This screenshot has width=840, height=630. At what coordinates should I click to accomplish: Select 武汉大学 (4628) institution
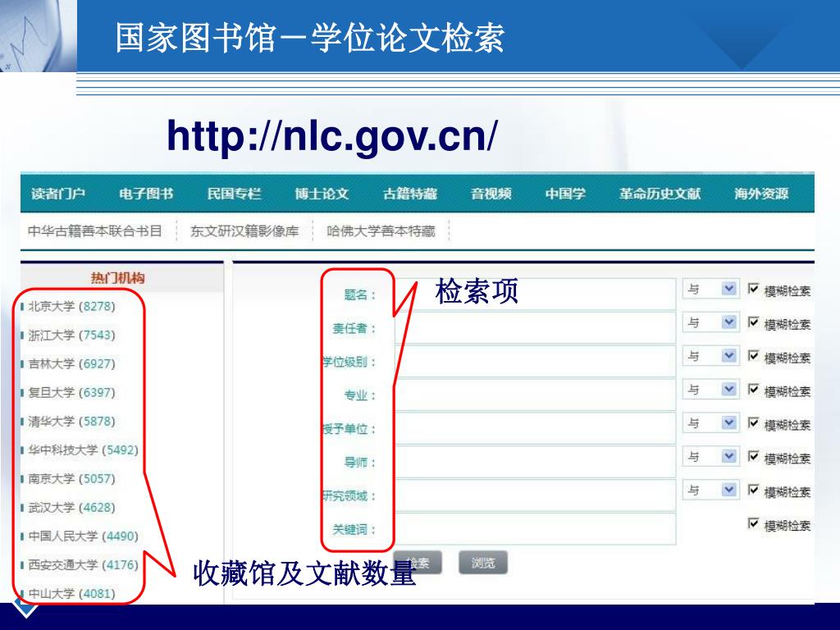tap(72, 507)
